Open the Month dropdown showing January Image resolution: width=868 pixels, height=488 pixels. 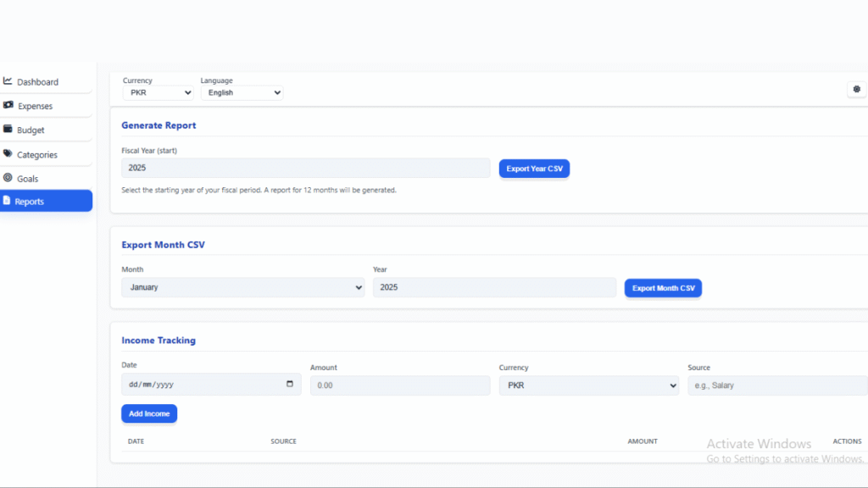pyautogui.click(x=242, y=287)
